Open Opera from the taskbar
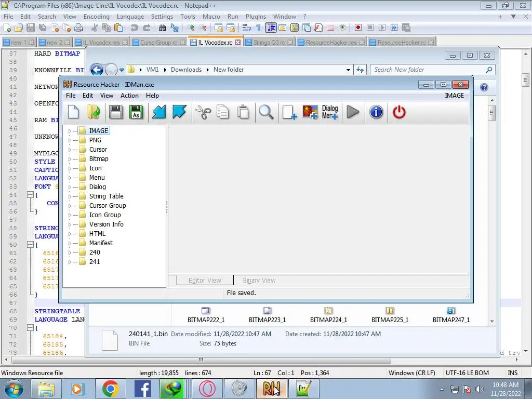532x399 pixels. [x=207, y=389]
